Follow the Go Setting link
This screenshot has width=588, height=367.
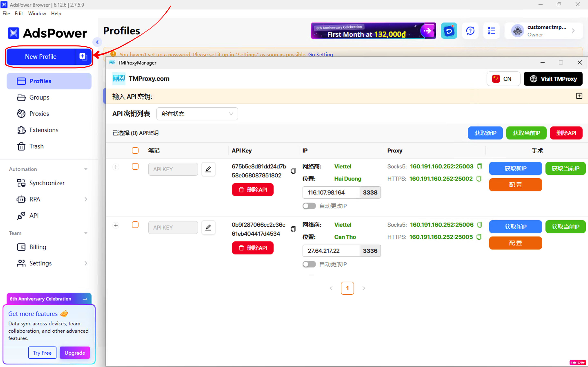pyautogui.click(x=320, y=54)
